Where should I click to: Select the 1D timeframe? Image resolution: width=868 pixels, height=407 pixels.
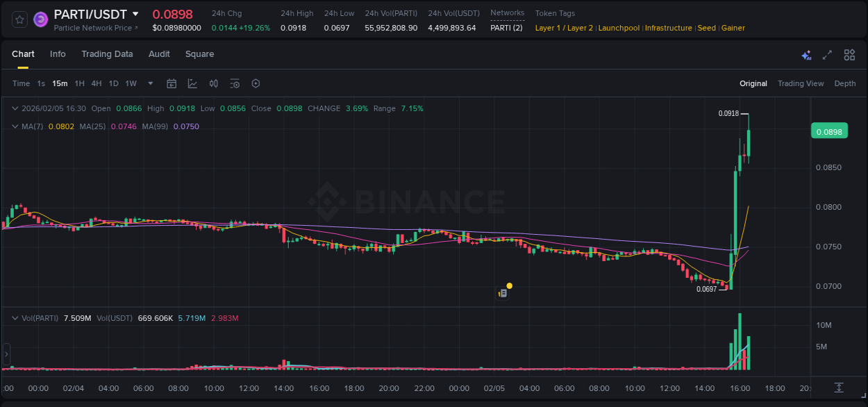[113, 83]
